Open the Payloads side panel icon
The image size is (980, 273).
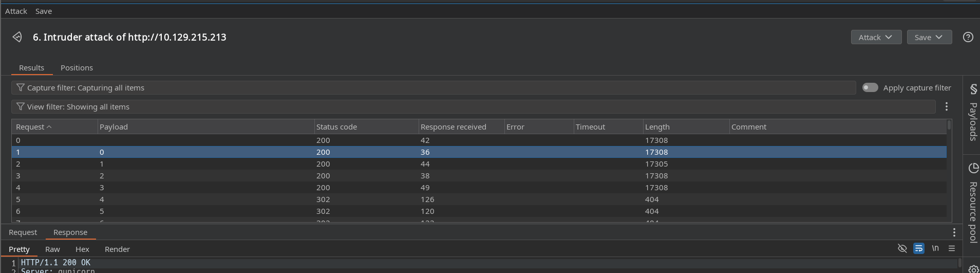click(973, 89)
